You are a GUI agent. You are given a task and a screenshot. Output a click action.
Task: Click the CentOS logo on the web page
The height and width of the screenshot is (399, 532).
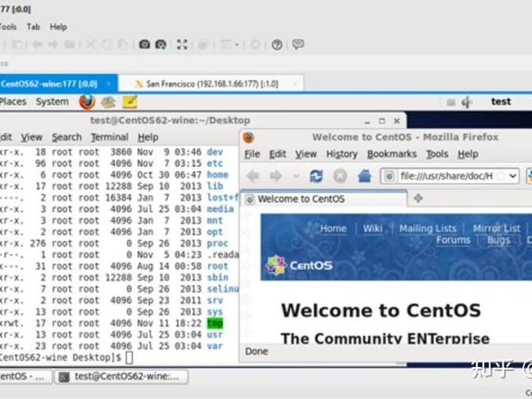tap(299, 265)
